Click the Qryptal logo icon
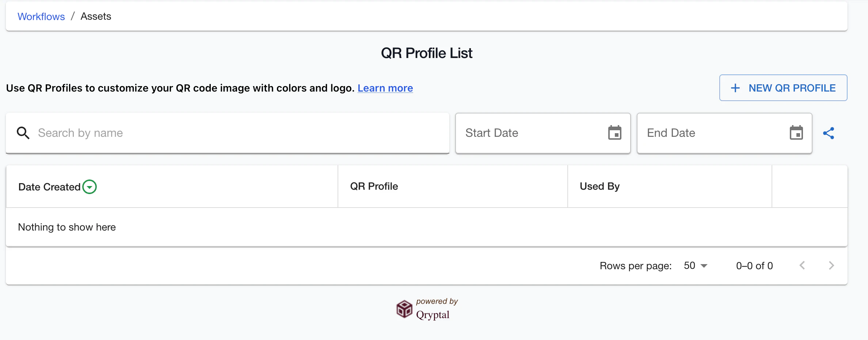This screenshot has width=868, height=340. [x=404, y=309]
